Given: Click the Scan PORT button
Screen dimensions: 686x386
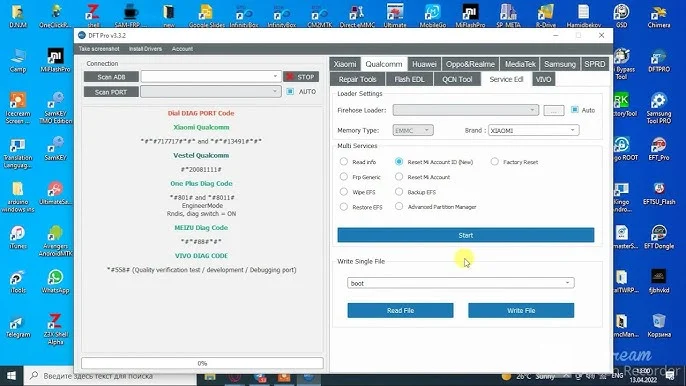Looking at the screenshot, I should tap(111, 92).
